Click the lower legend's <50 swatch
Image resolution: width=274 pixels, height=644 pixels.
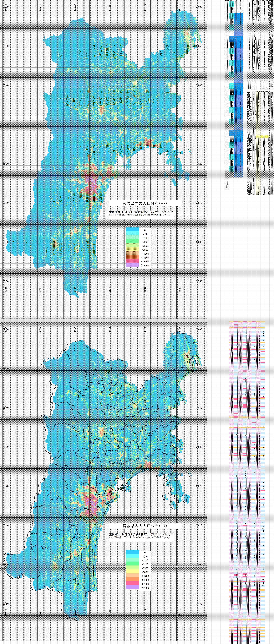point(133,556)
